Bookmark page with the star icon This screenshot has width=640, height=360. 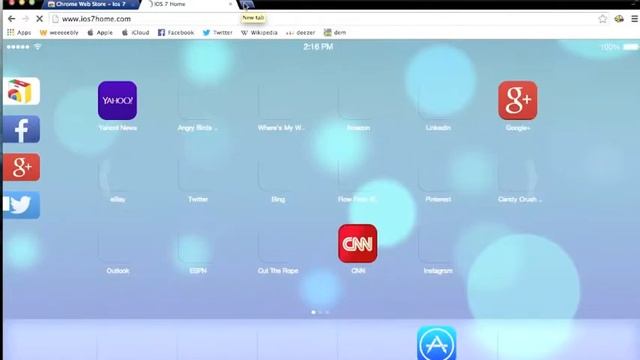point(602,19)
